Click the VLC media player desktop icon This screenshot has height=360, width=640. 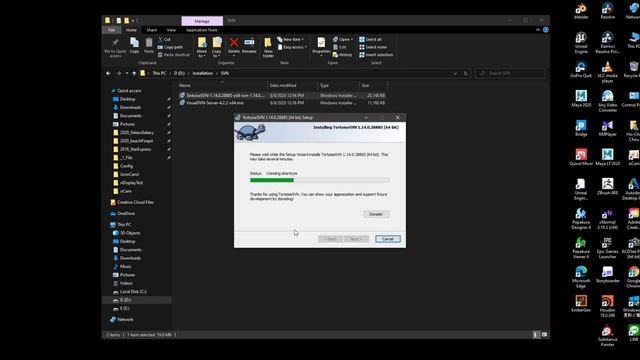(607, 72)
